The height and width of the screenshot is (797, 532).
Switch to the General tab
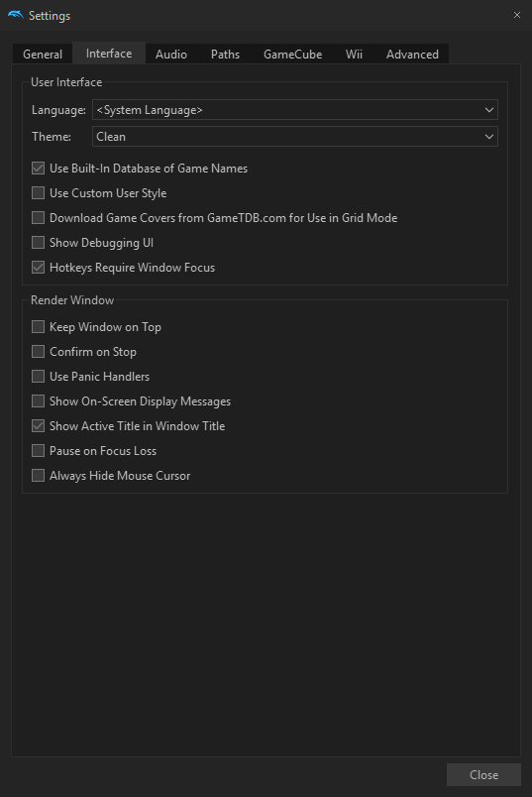point(43,55)
